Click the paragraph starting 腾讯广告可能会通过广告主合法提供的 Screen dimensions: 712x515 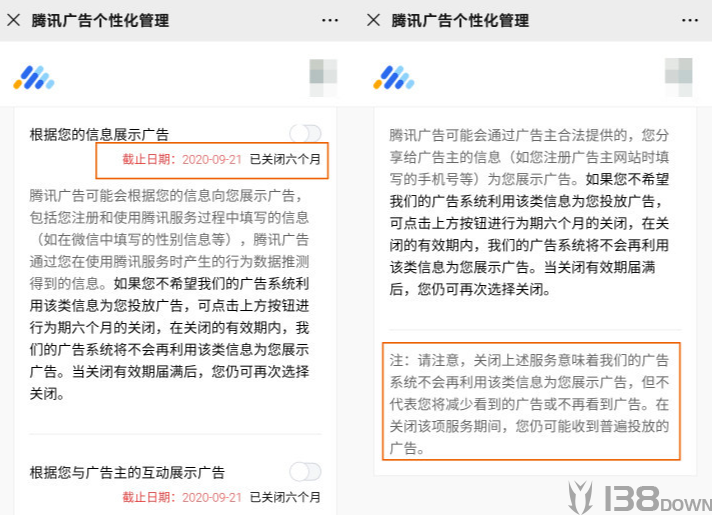coord(529,212)
